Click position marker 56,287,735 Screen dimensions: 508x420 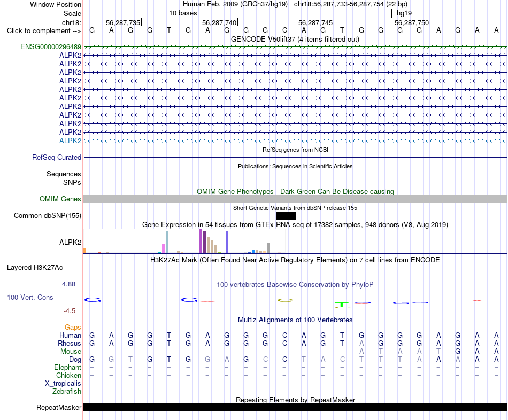[x=123, y=22]
